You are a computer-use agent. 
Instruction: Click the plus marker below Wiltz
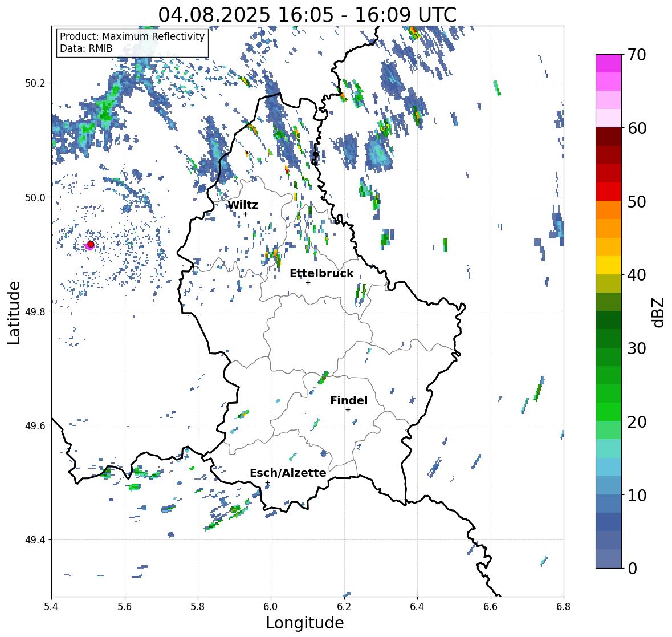(x=246, y=214)
